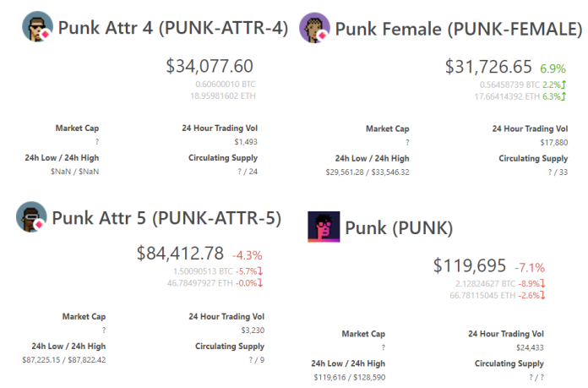Image resolution: width=588 pixels, height=388 pixels.
Task: Click the red down arrow beside -2.6% ETH
Action: click(542, 295)
